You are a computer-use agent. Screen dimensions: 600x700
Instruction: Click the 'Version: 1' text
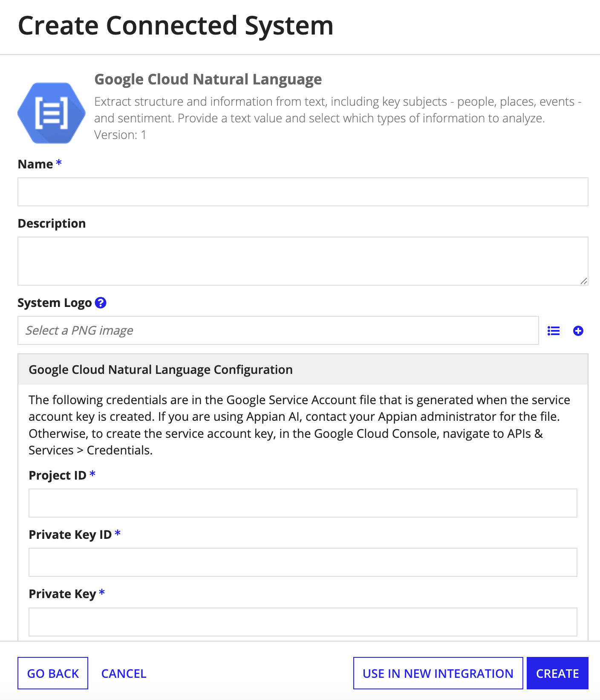[120, 135]
